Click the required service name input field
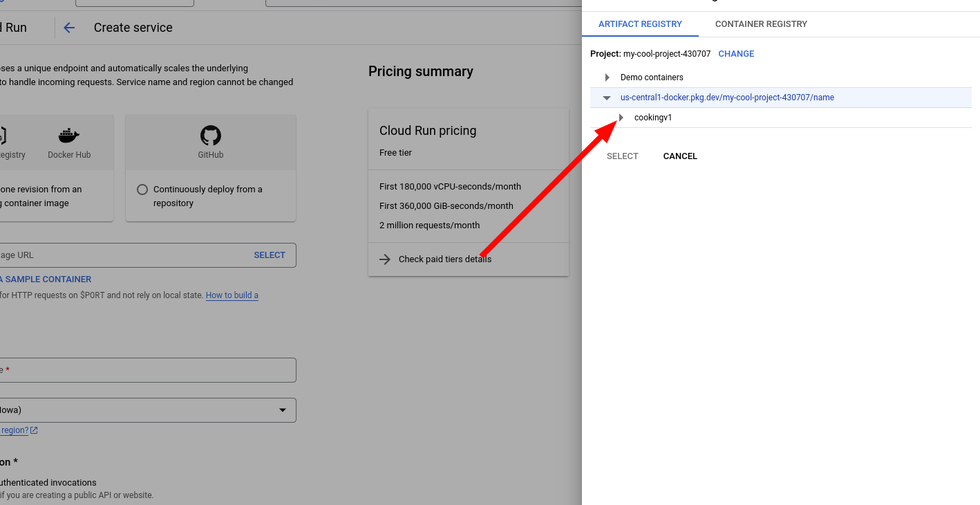Viewport: 980px width, 505px height. tap(148, 370)
